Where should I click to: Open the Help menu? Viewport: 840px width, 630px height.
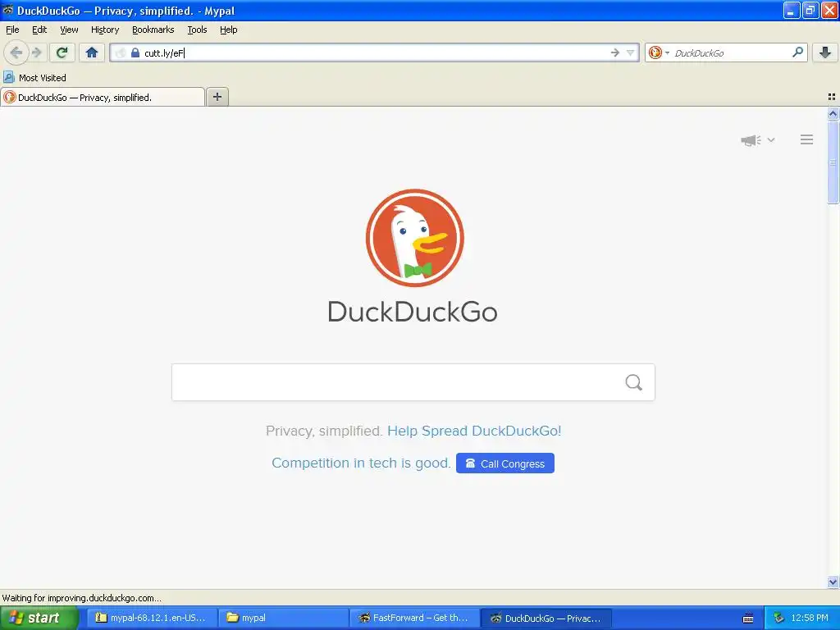coord(229,30)
